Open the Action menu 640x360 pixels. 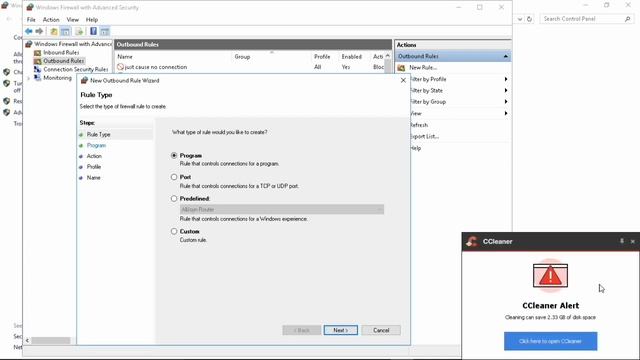tap(51, 20)
